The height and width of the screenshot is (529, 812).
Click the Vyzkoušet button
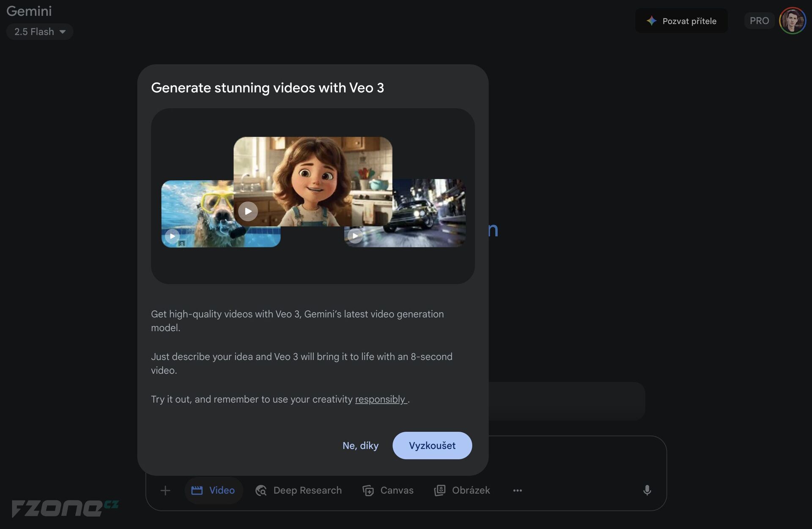pos(432,446)
